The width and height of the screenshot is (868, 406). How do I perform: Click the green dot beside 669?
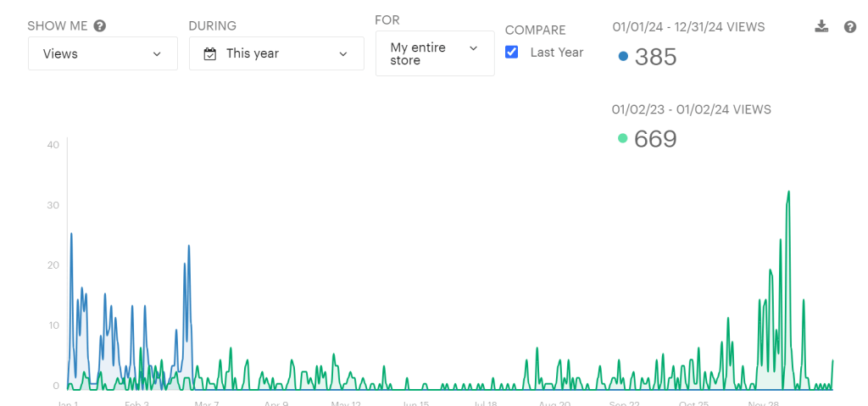(x=623, y=138)
